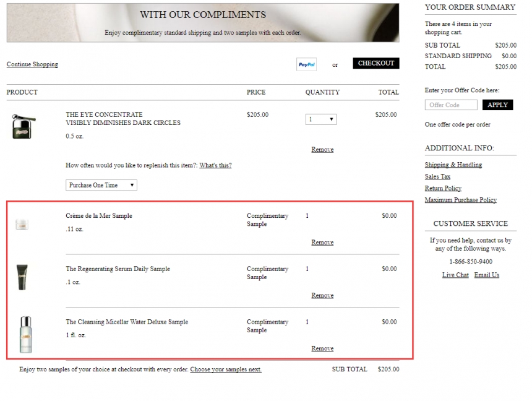532x401 pixels.
Task: Remove the Cleansing Micellar Water Deluxe Sample
Action: pos(322,348)
